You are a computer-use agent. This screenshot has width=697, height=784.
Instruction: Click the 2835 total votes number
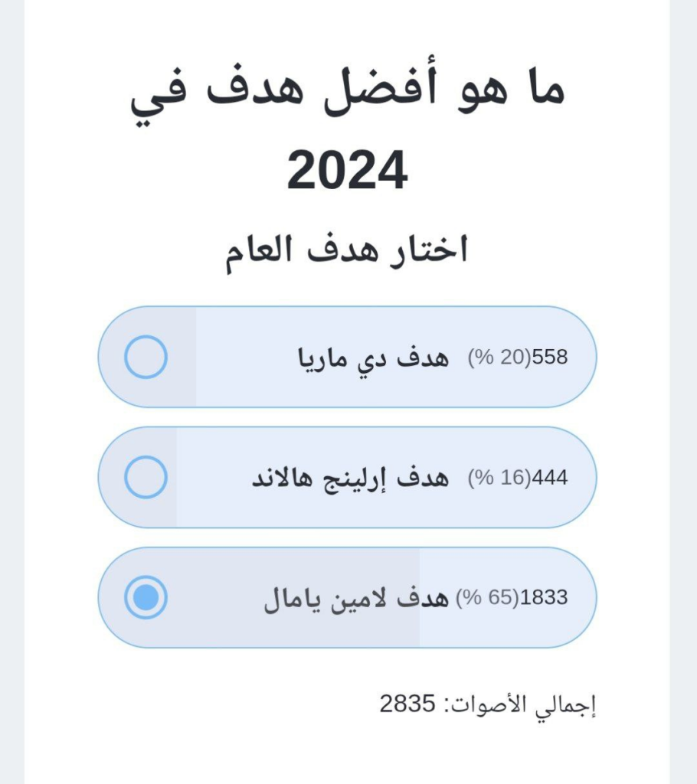click(408, 704)
